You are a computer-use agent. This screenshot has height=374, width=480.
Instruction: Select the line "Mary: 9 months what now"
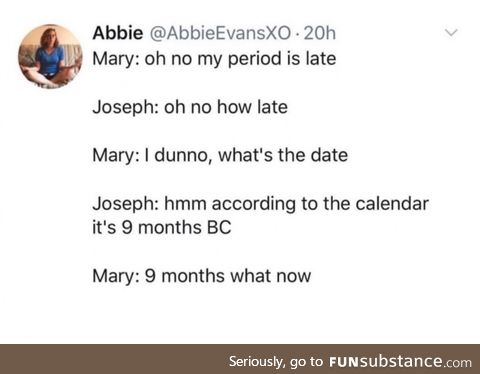[202, 276]
